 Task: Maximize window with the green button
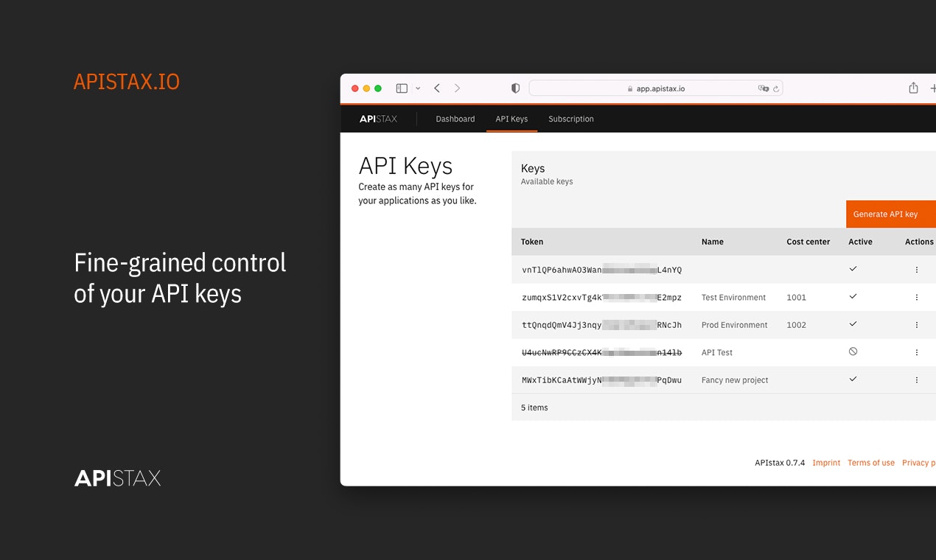pyautogui.click(x=378, y=88)
